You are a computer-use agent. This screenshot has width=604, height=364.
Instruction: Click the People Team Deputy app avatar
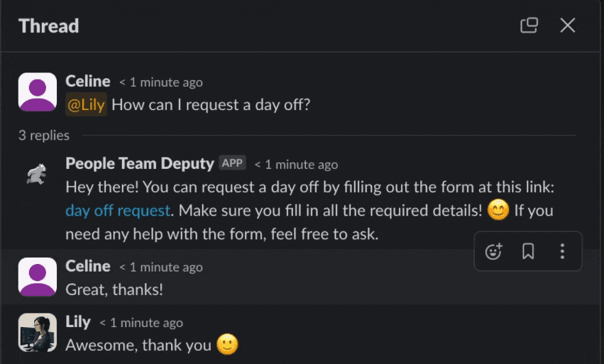[x=37, y=173]
